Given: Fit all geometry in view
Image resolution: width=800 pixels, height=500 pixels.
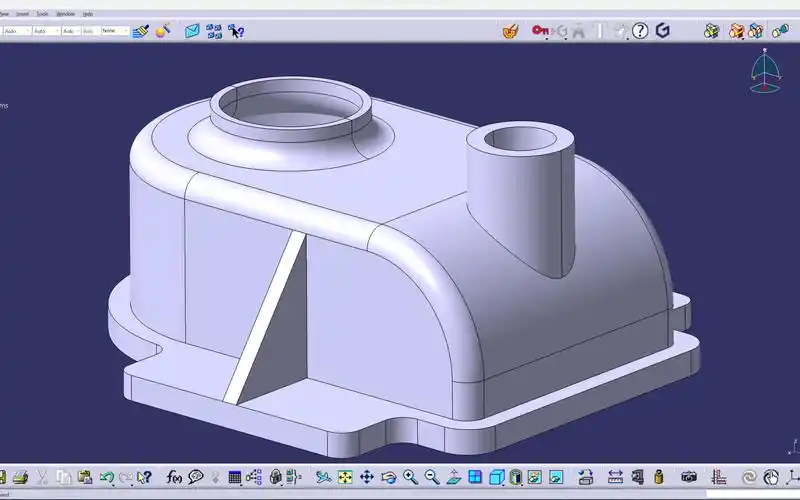Looking at the screenshot, I should [345, 477].
